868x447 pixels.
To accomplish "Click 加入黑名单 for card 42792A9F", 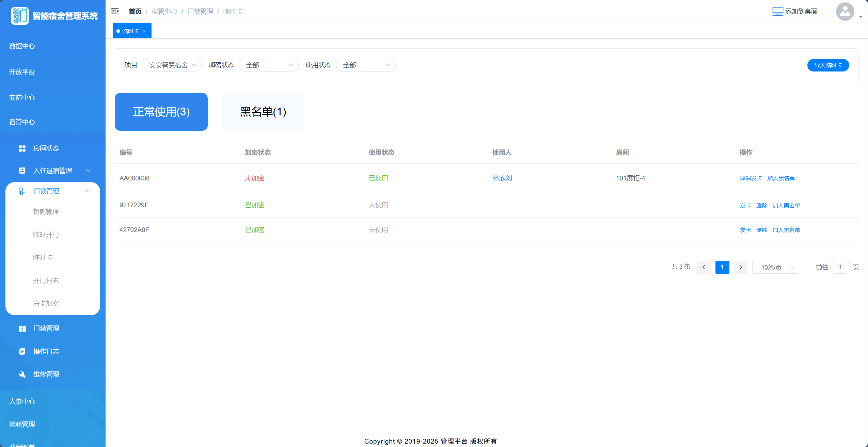I will [786, 230].
